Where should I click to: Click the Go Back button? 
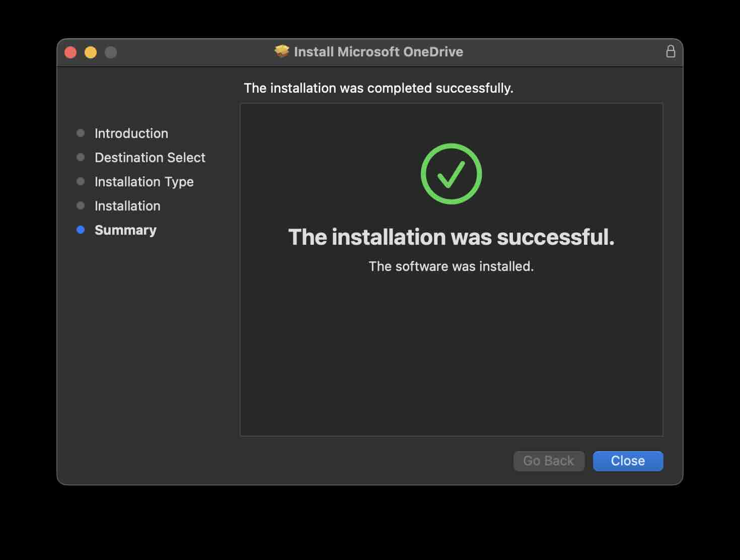pyautogui.click(x=549, y=461)
